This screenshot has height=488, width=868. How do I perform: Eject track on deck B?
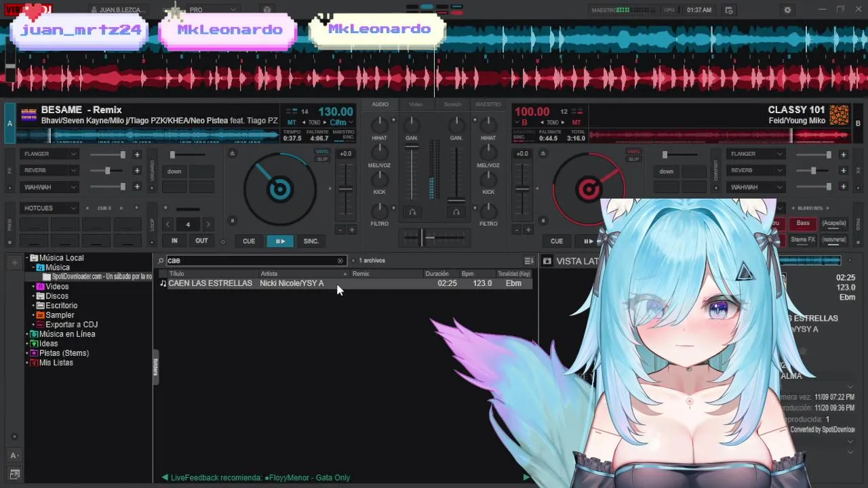tap(542, 153)
